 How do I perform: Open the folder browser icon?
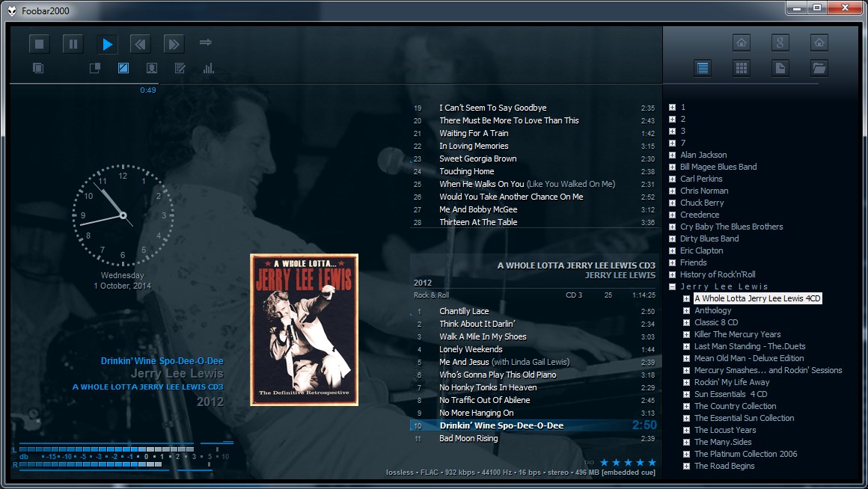click(819, 68)
